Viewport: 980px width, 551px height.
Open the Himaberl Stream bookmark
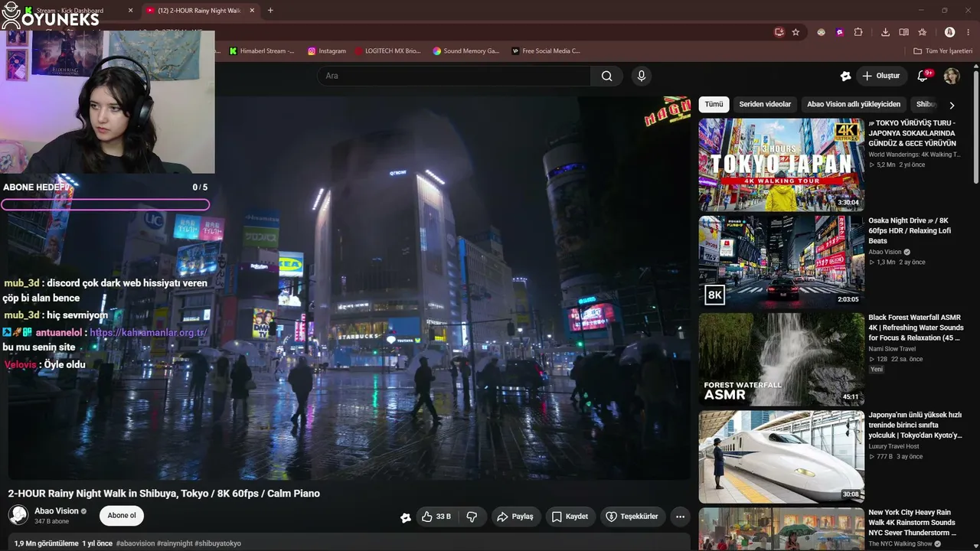262,51
